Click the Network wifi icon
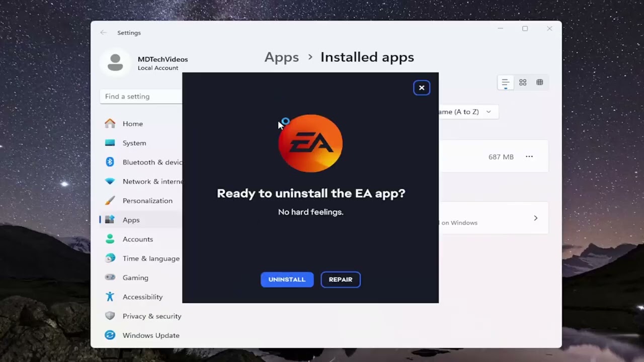This screenshot has height=362, width=644. coord(110,182)
